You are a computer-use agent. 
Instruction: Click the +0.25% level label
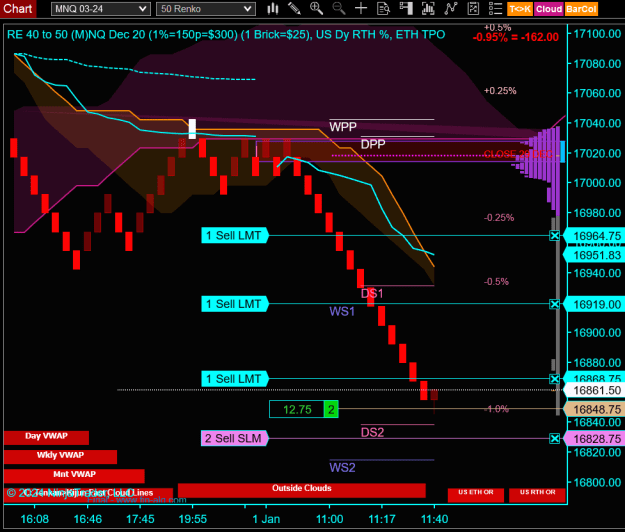pos(500,91)
